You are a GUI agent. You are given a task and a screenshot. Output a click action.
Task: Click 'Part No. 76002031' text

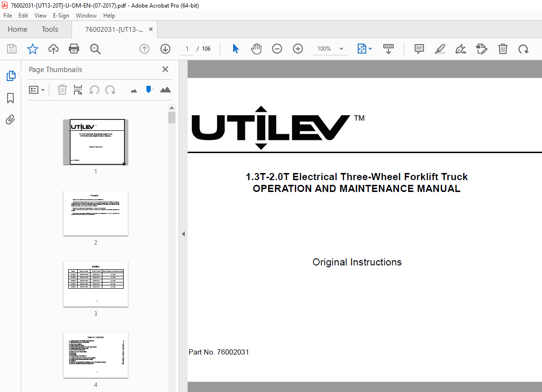[219, 352]
